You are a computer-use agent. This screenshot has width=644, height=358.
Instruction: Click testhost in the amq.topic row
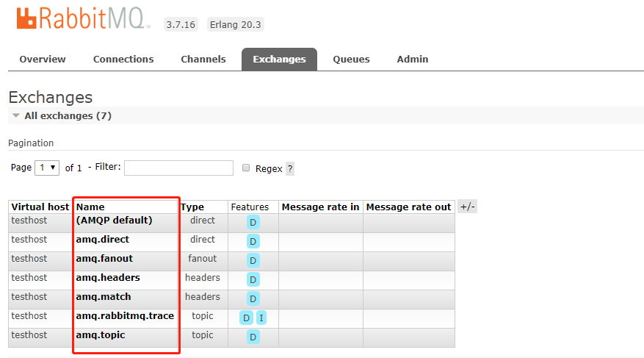(x=29, y=335)
